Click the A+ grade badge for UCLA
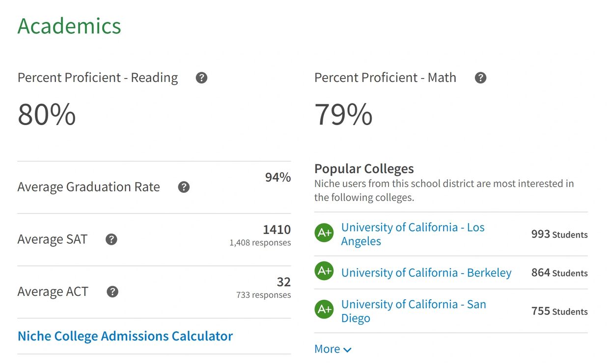Viewport: 609px width, 364px height. pyautogui.click(x=324, y=233)
